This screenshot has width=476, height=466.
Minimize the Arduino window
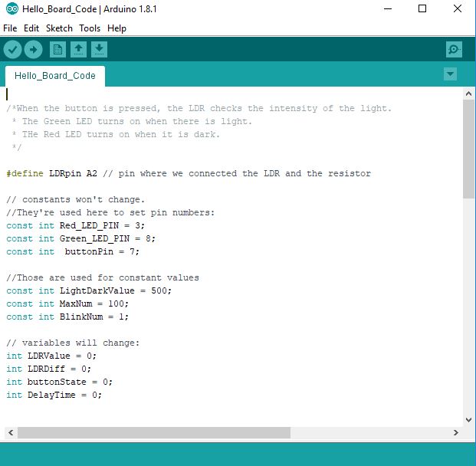388,8
